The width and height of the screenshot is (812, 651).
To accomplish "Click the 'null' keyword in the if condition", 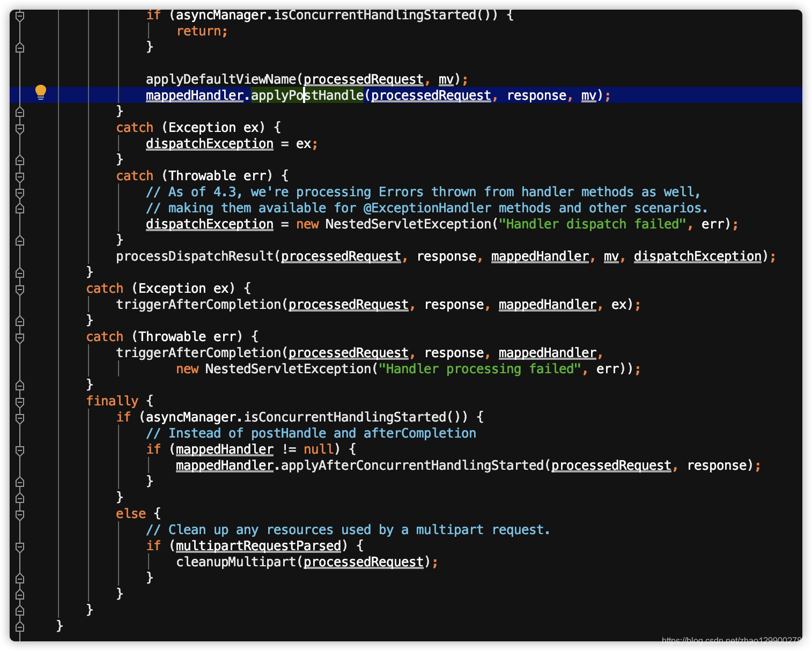I will (x=319, y=449).
